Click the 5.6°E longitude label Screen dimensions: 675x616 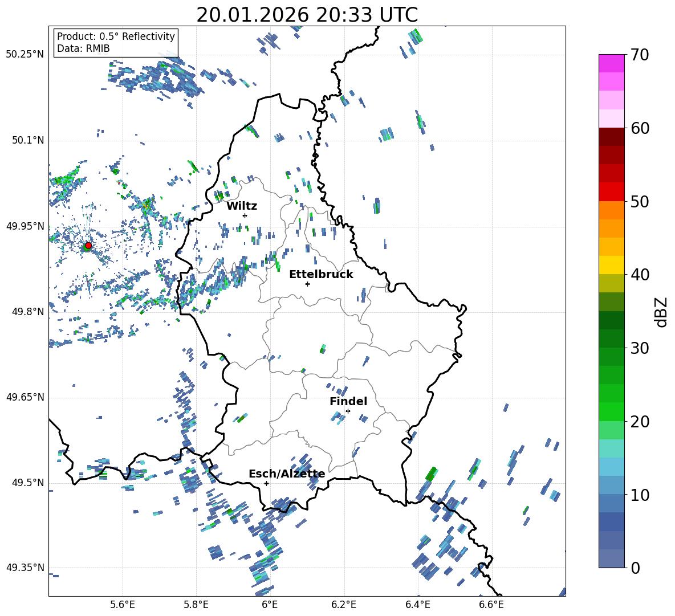pyautogui.click(x=123, y=605)
